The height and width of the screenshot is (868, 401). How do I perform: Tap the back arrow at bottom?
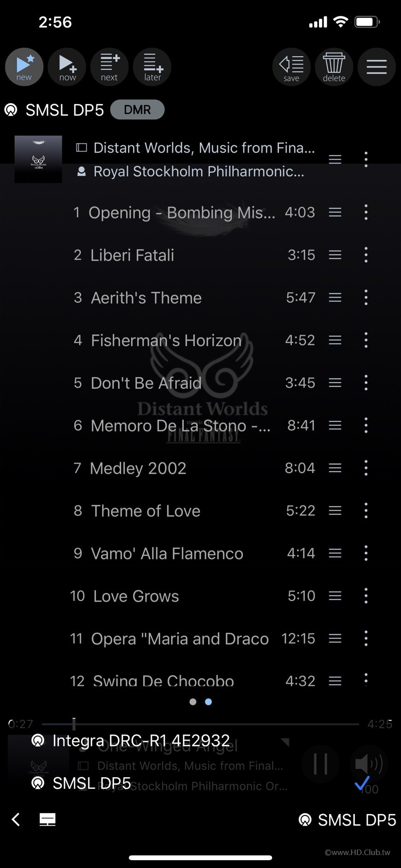pyautogui.click(x=16, y=820)
